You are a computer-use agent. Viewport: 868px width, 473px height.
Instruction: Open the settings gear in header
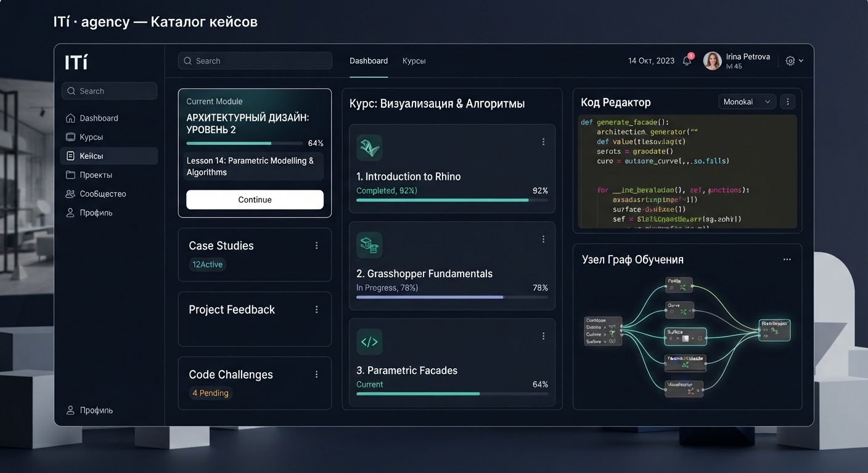click(790, 61)
